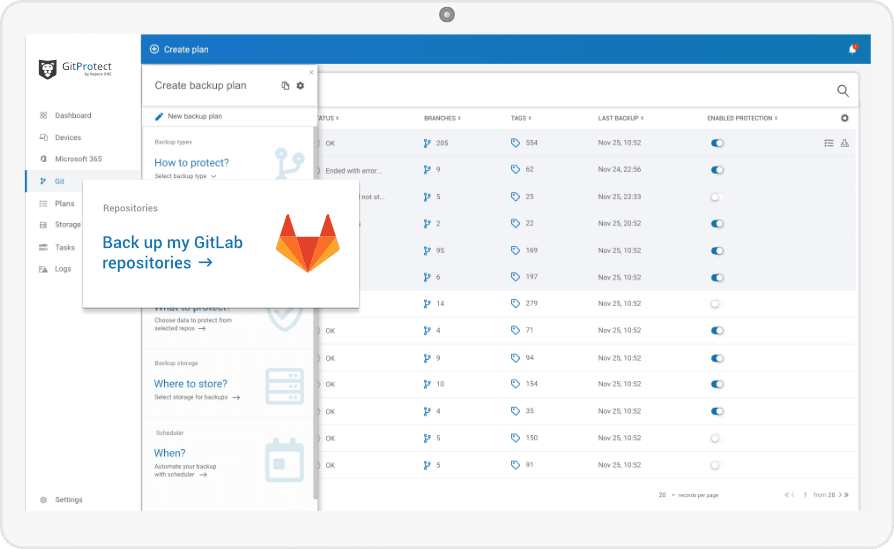The width and height of the screenshot is (894, 549).
Task: Sort by Last Backup column arrow
Action: point(642,118)
